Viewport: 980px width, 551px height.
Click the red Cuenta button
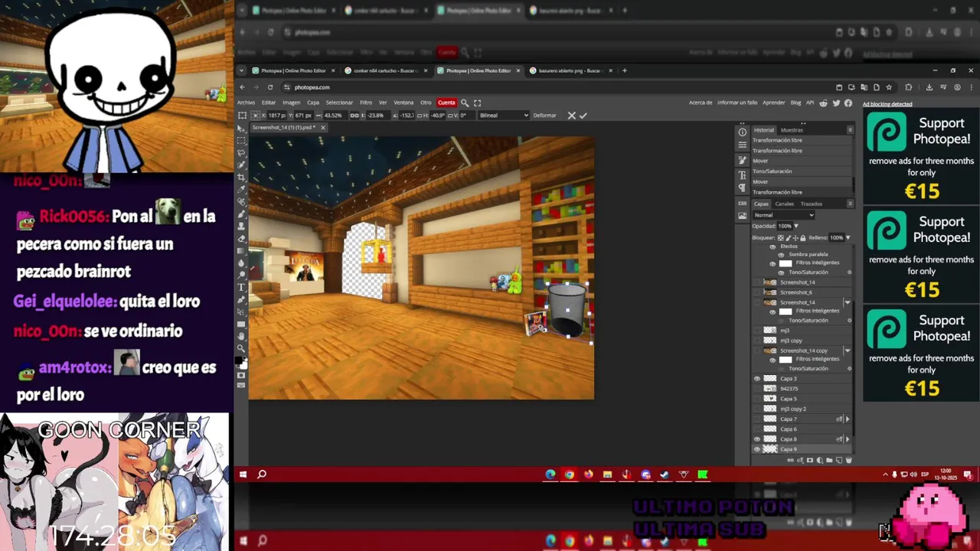coord(446,103)
